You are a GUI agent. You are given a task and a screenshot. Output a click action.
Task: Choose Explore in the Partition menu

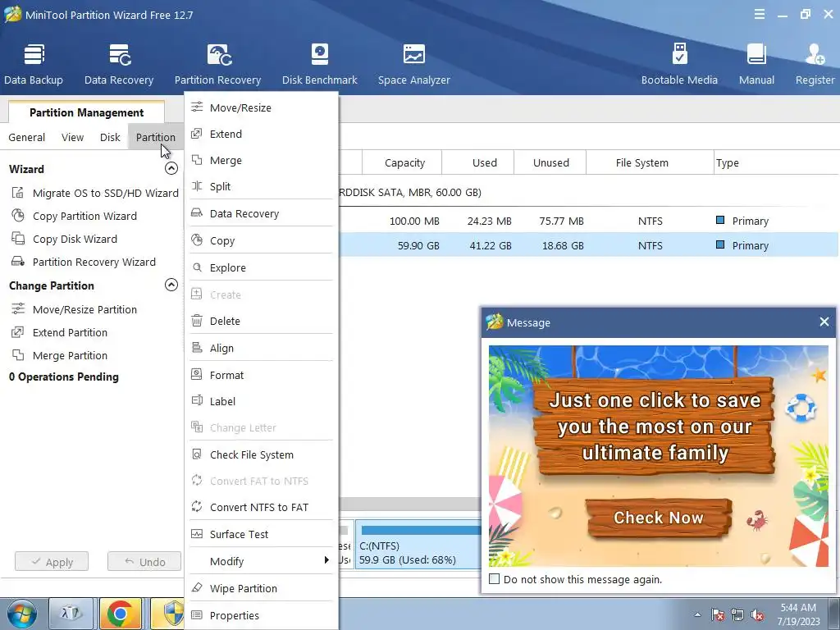(261, 268)
